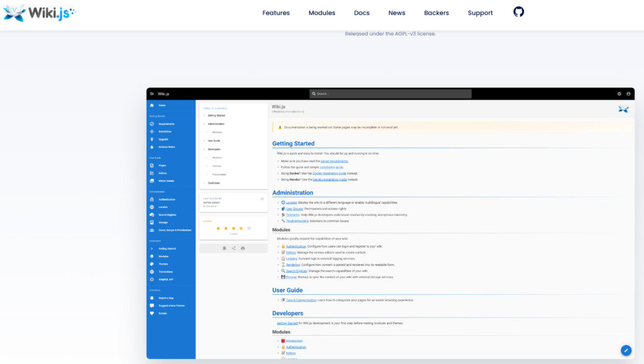Viewport: 644px width, 364px height.
Task: Open Backers in the top navigation
Action: point(436,13)
